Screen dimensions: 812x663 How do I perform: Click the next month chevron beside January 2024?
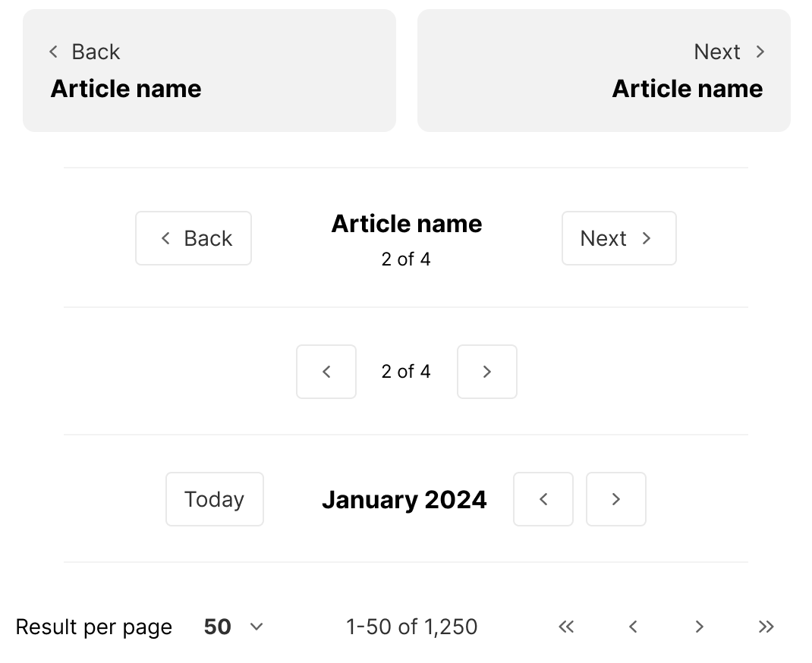coord(615,499)
